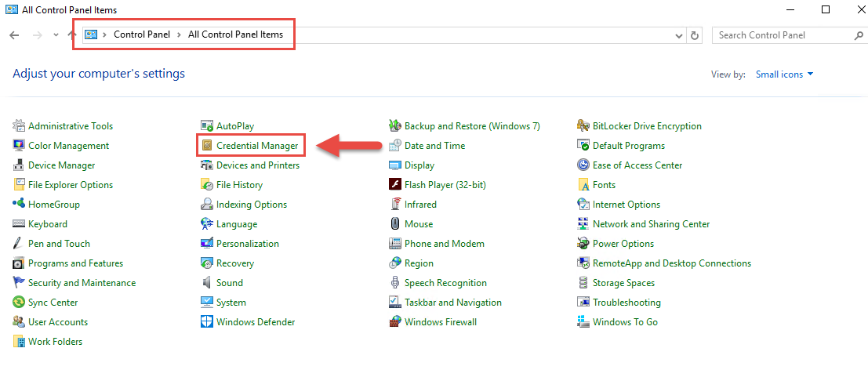This screenshot has height=388, width=868.
Task: Open the HomeGroup icon
Action: pos(19,205)
